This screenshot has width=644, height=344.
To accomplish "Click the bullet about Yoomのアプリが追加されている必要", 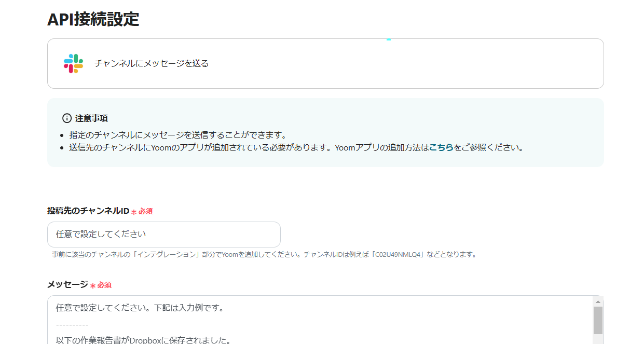I will pyautogui.click(x=296, y=147).
